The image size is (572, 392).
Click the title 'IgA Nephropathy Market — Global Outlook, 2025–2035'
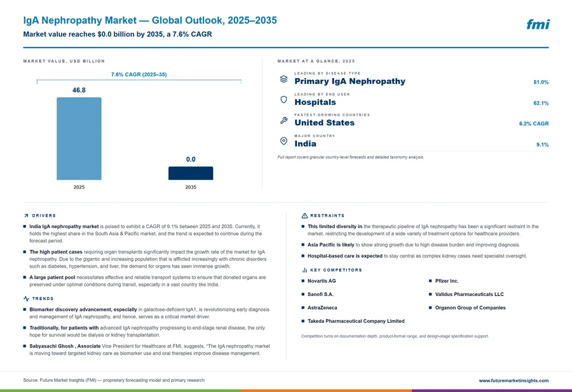pyautogui.click(x=150, y=20)
